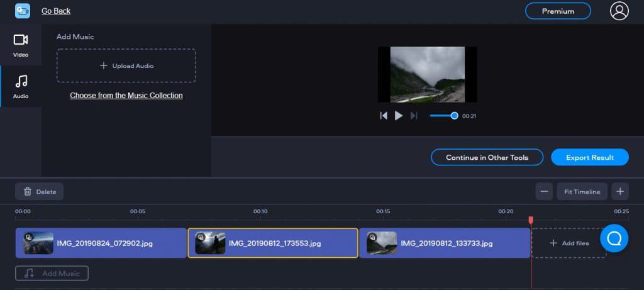Zoom out the timeline with minus button
Screen dimensions: 644x290
tap(544, 191)
